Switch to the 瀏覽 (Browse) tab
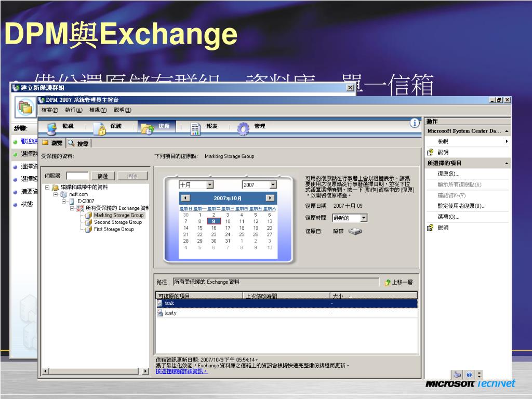Image resolution: width=532 pixels, height=399 pixels. 52,143
